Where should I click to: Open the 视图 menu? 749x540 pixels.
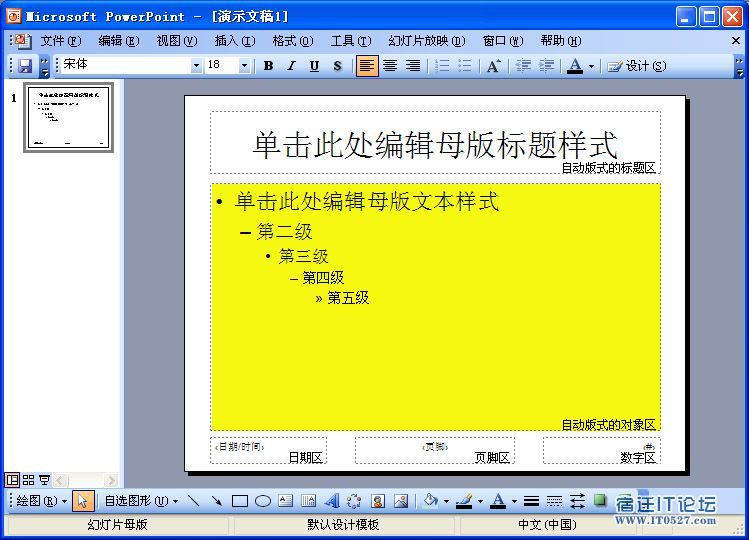tap(177, 41)
